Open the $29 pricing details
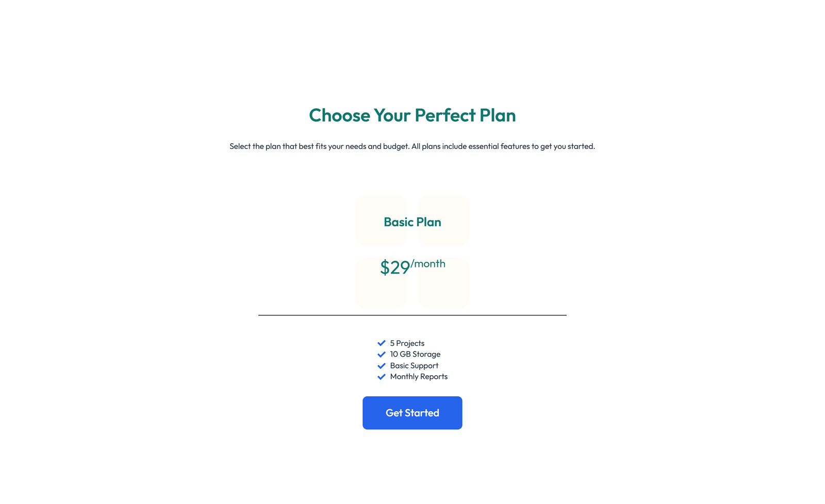 [394, 267]
